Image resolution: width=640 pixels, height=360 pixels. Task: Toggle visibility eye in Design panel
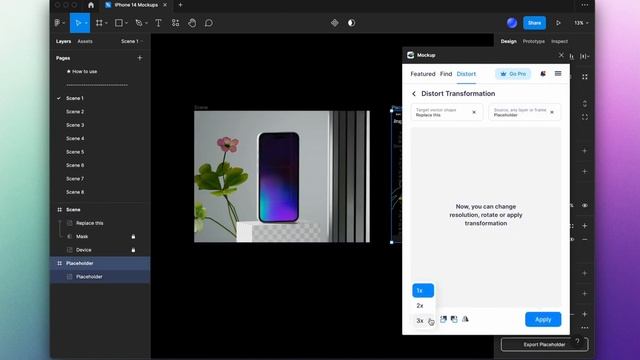point(584,206)
